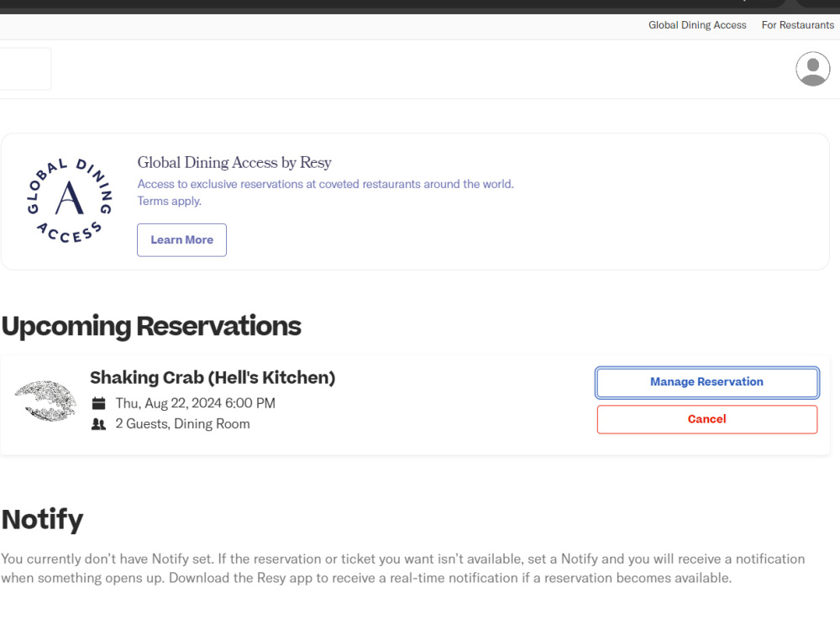Click 'Access to exclusive reservations' description text
This screenshot has width=840, height=630.
325,184
